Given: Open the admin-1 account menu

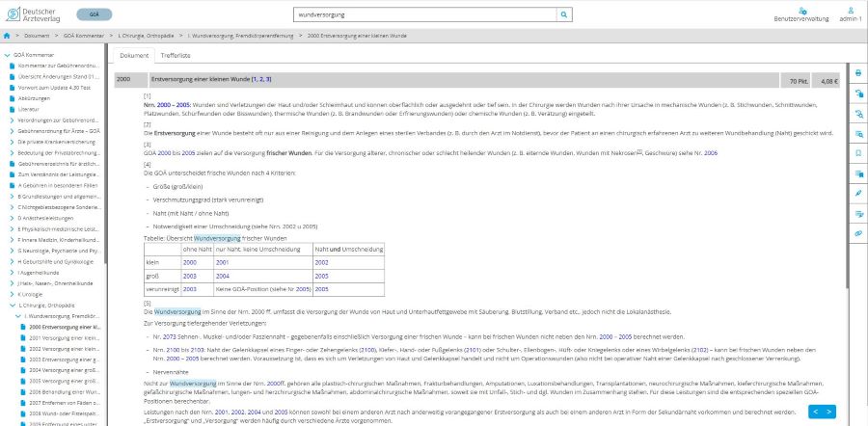Looking at the screenshot, I should click(850, 14).
